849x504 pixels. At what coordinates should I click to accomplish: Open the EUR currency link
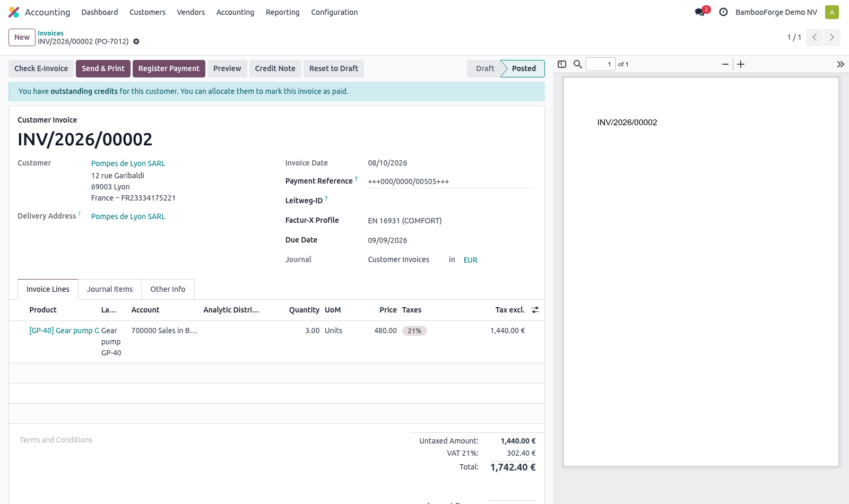[470, 260]
